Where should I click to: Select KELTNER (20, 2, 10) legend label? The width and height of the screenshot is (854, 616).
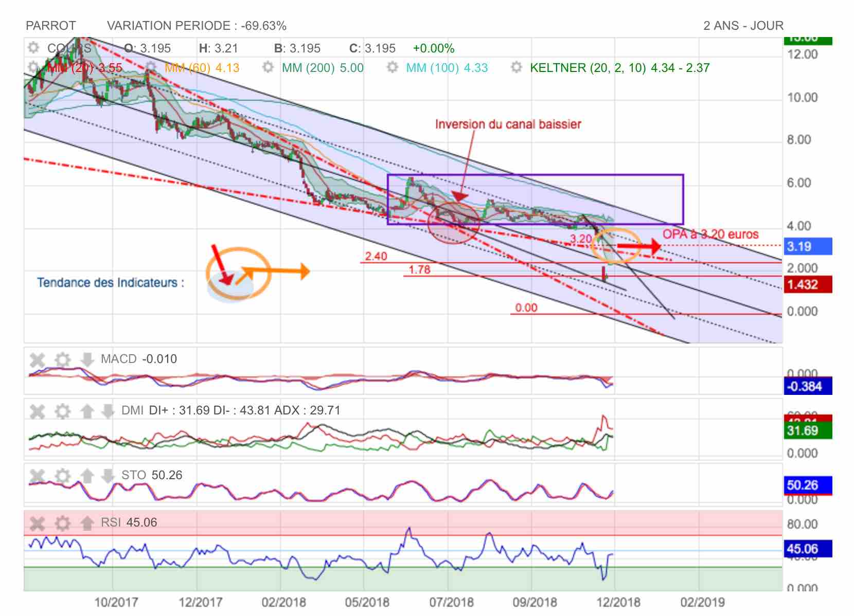point(619,68)
